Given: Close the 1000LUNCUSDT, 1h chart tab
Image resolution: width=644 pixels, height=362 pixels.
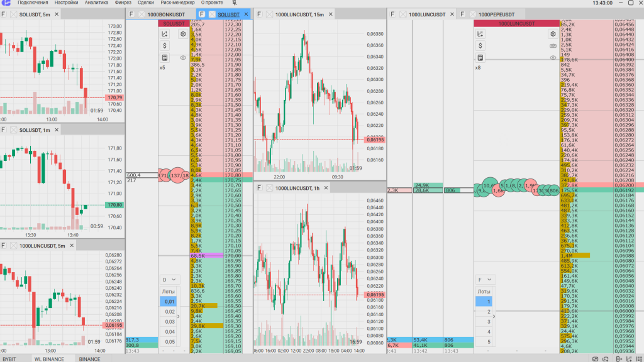Looking at the screenshot, I should [x=326, y=188].
